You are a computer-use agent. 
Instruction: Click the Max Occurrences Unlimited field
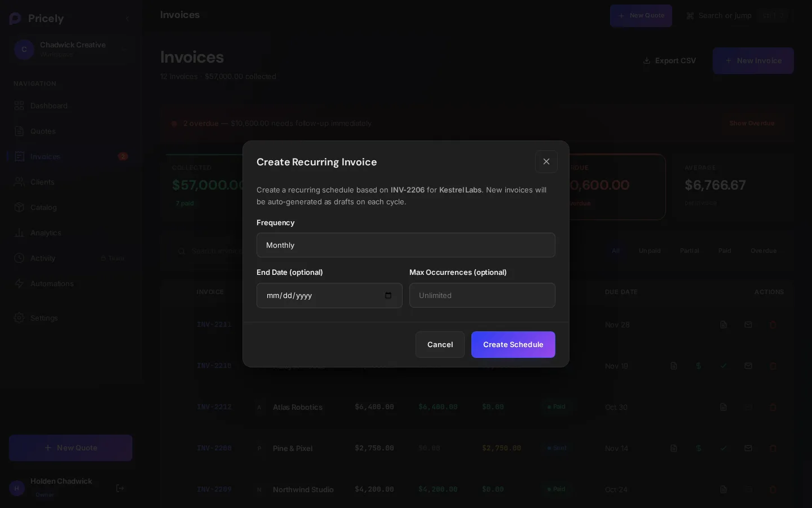(482, 295)
